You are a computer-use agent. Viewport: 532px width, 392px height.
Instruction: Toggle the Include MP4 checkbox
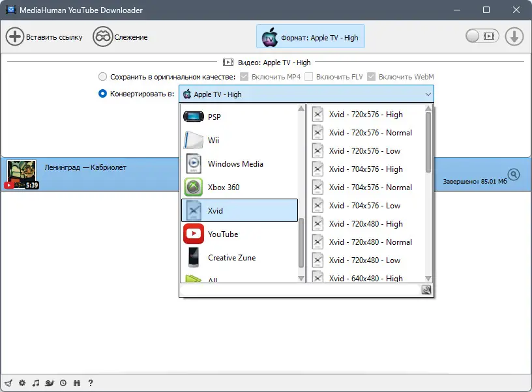244,77
